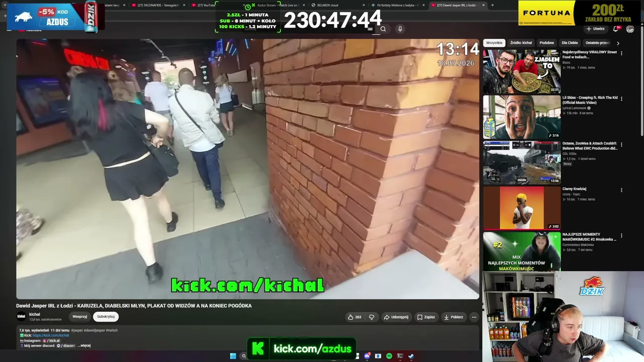Click the 'Lyrical Lemonade' channel name

point(575,108)
